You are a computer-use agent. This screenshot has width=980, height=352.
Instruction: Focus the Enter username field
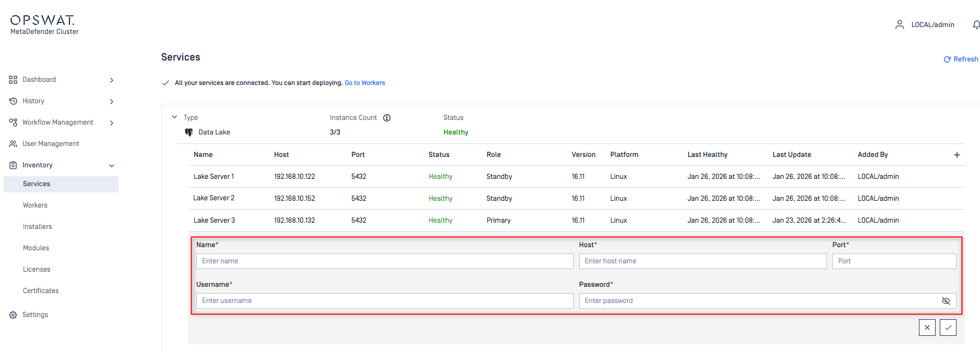[x=384, y=301]
